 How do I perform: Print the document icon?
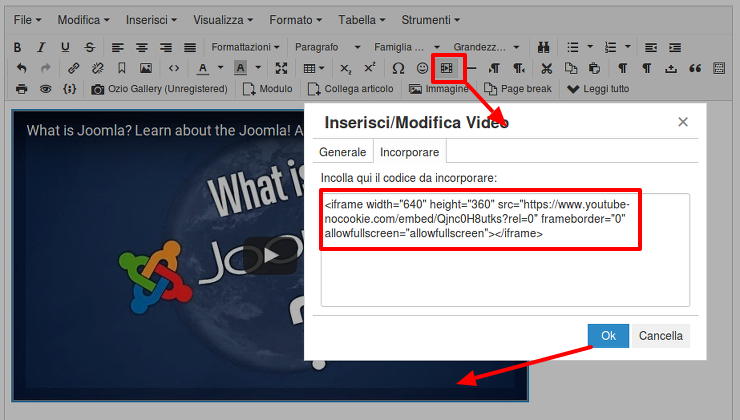[x=21, y=89]
